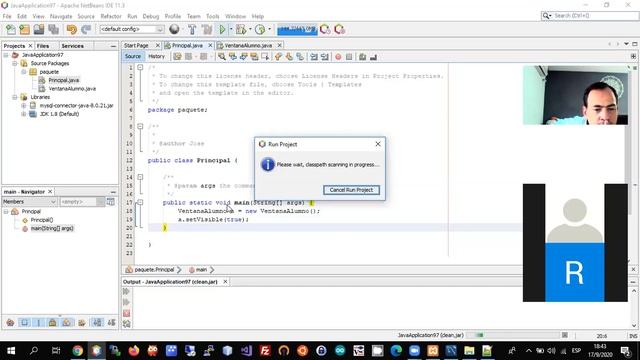Undo the last edit
Viewport: 640px width, 360px height.
point(72,29)
